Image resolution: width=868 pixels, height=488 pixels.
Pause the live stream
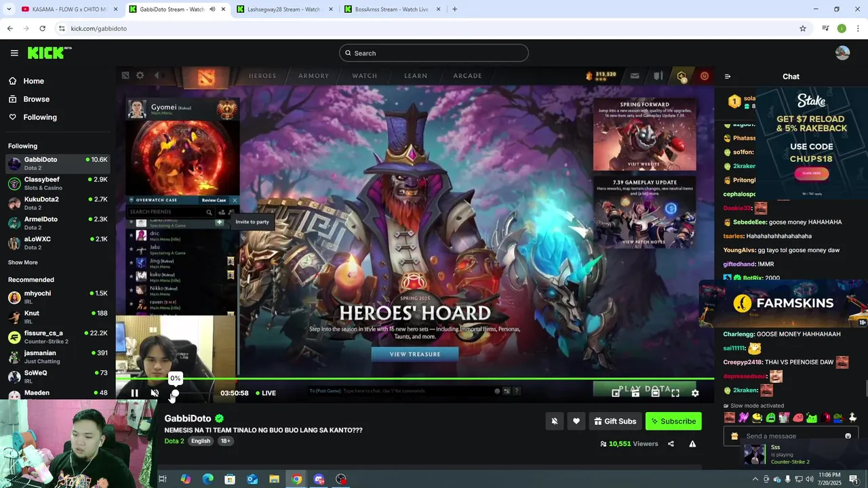point(134,393)
